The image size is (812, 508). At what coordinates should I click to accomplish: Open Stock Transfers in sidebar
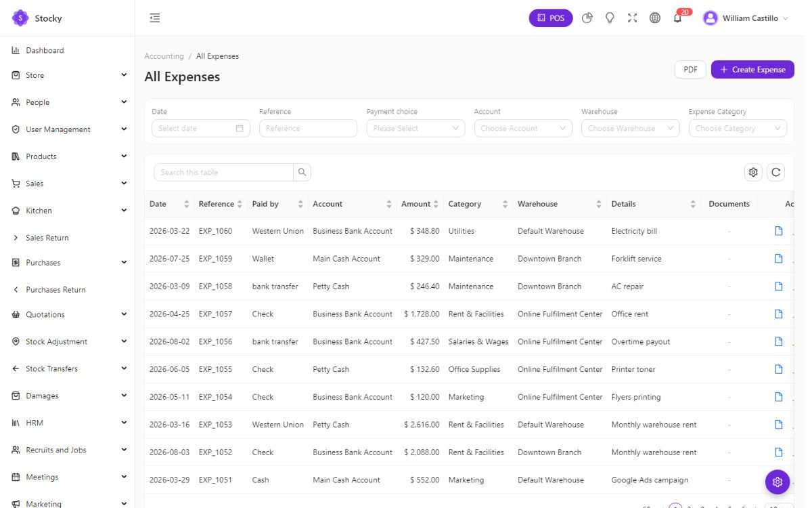click(68, 368)
